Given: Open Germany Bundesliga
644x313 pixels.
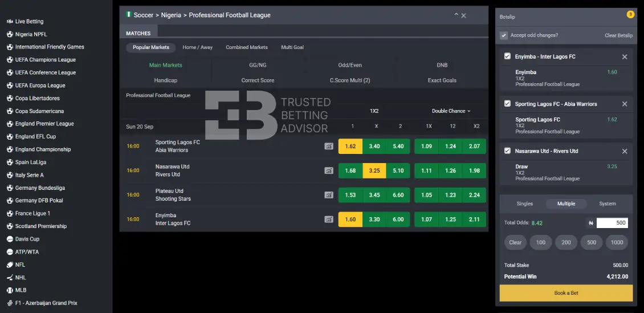Looking at the screenshot, I should point(36,188).
